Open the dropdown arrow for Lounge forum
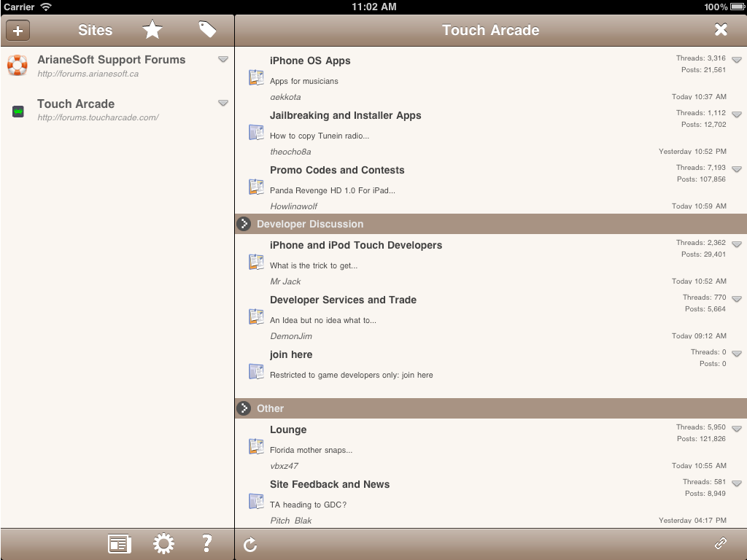Image resolution: width=747 pixels, height=560 pixels. 737,429
